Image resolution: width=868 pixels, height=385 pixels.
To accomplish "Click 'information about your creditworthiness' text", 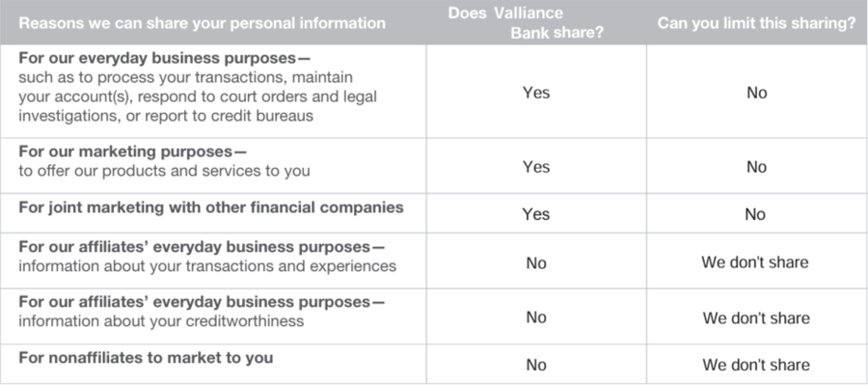I will tap(161, 320).
